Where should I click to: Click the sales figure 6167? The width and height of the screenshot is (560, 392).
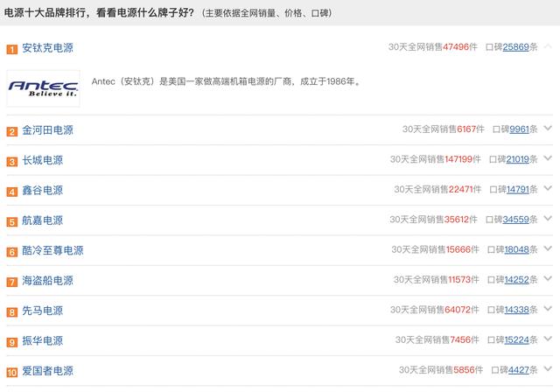(x=466, y=129)
